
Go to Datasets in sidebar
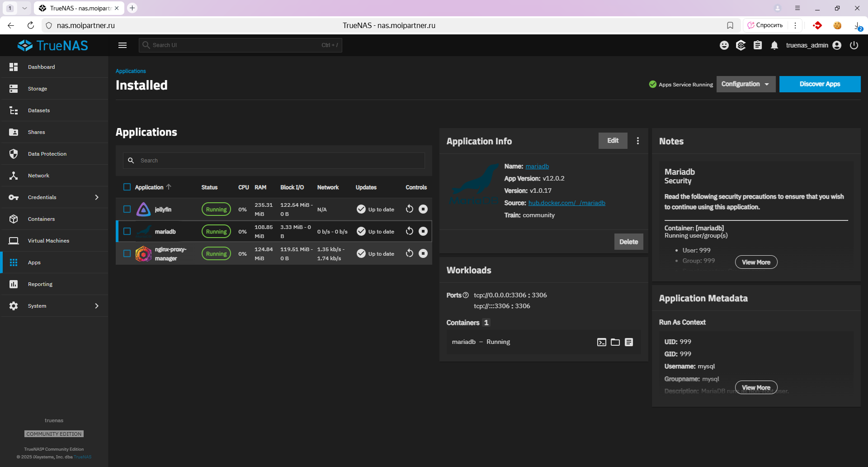tap(39, 110)
